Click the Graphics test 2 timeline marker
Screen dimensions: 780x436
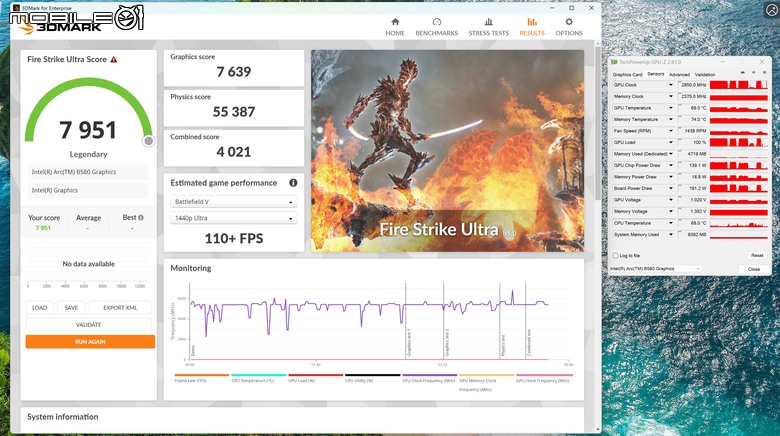click(447, 342)
